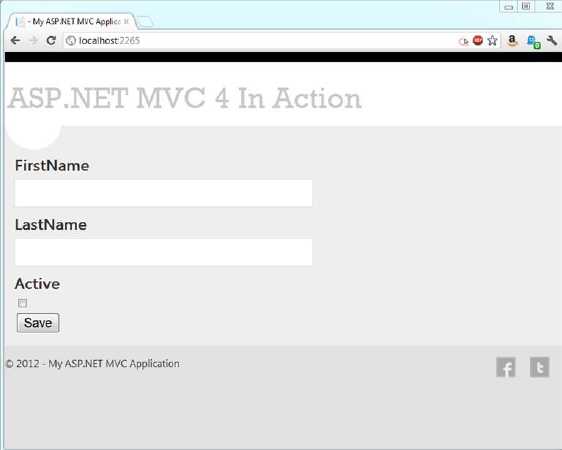Select the My ASP.NET MVC Application tab

73,21
